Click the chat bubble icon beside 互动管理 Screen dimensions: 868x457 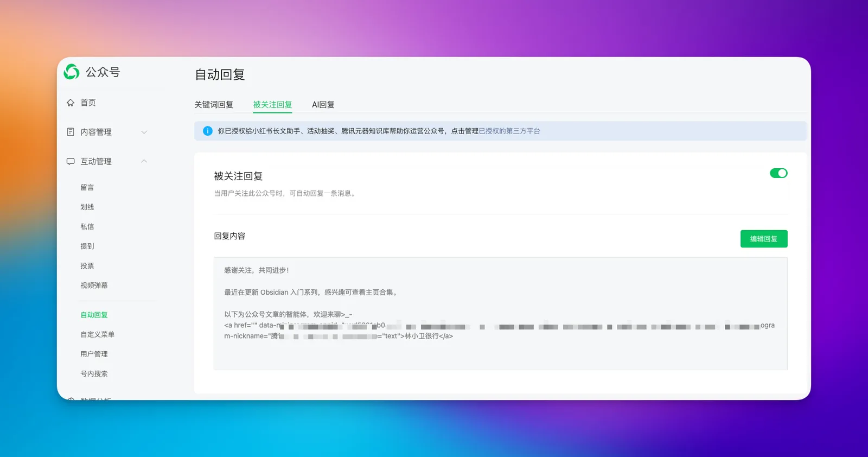[71, 161]
